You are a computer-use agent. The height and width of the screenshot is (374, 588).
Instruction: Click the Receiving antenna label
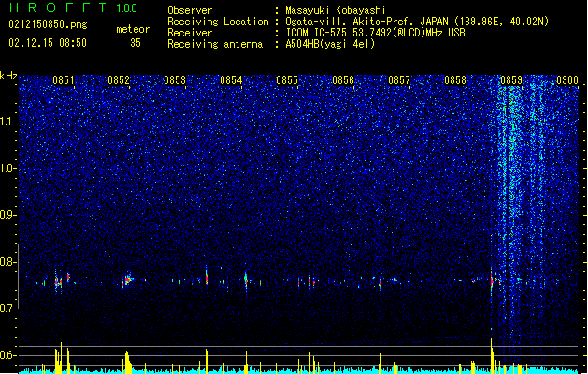(x=215, y=44)
